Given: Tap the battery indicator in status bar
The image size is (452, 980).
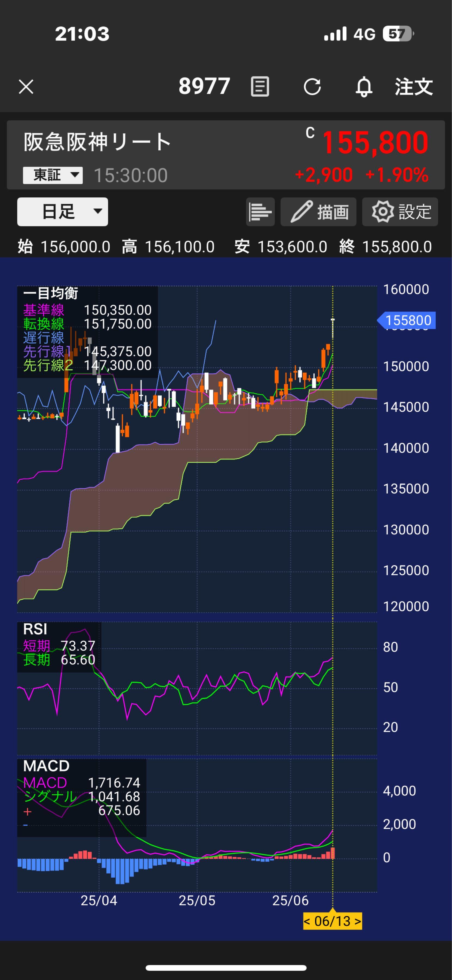Looking at the screenshot, I should (397, 34).
